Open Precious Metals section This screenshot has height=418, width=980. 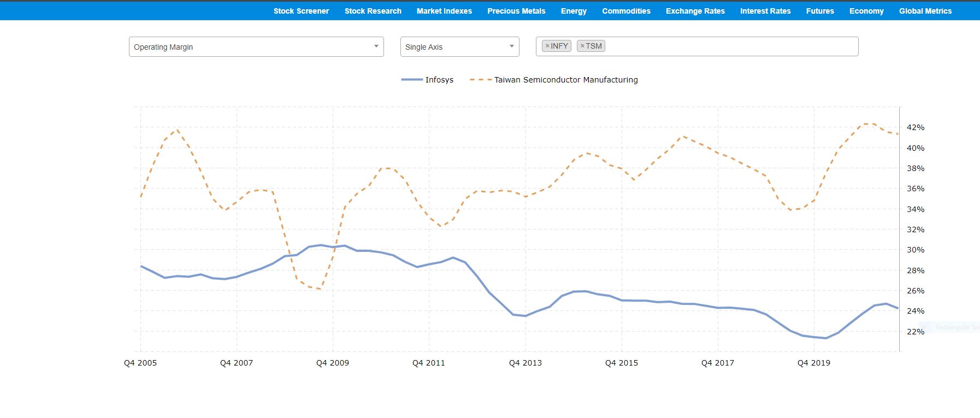pyautogui.click(x=516, y=11)
